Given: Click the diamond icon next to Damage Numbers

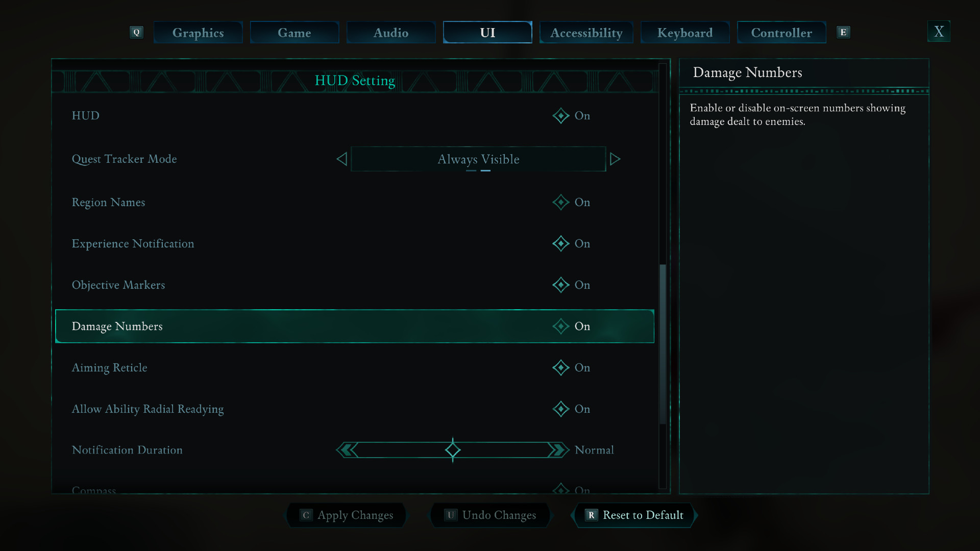Looking at the screenshot, I should (560, 327).
